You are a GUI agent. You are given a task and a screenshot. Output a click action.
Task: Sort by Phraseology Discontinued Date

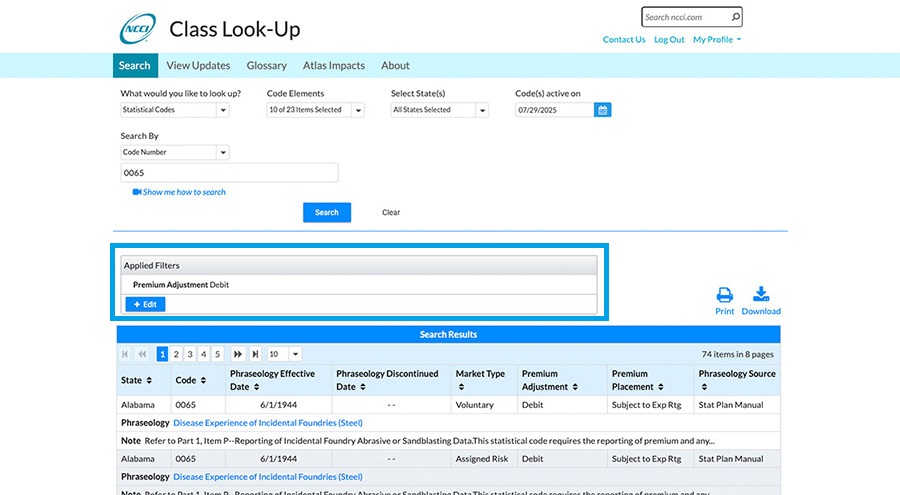(363, 387)
